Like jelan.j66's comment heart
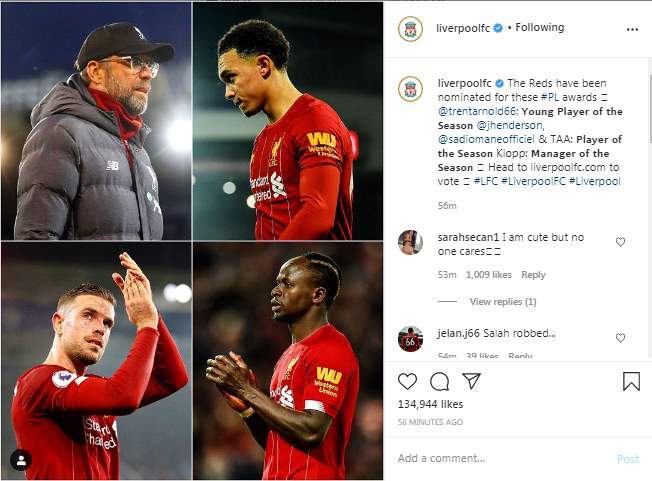 pyautogui.click(x=620, y=338)
